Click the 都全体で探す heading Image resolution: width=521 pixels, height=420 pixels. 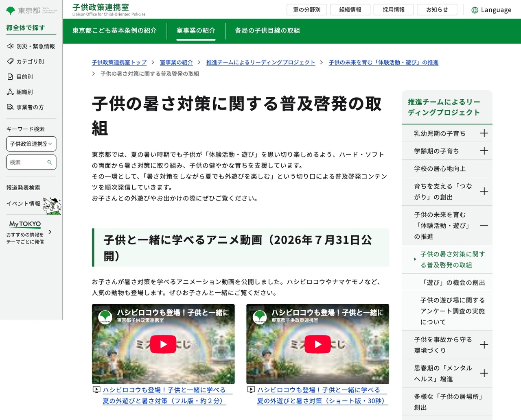point(26,28)
